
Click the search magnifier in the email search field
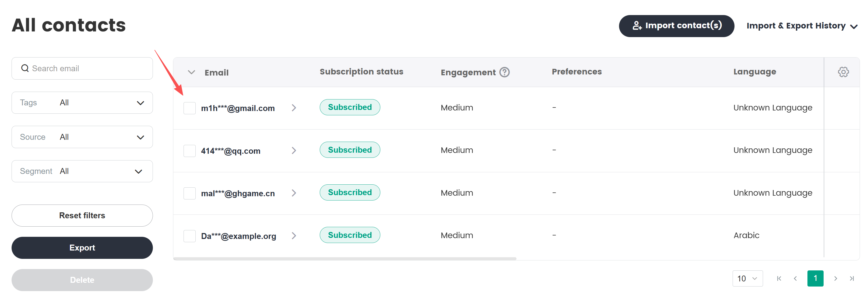tap(25, 68)
